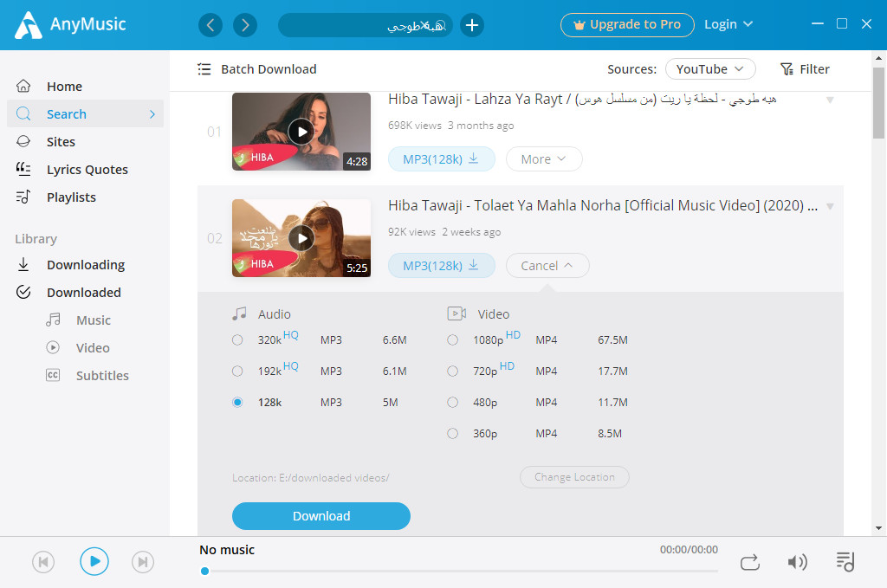Select the 720p MP4 video option
The height and width of the screenshot is (588, 887).
click(452, 371)
